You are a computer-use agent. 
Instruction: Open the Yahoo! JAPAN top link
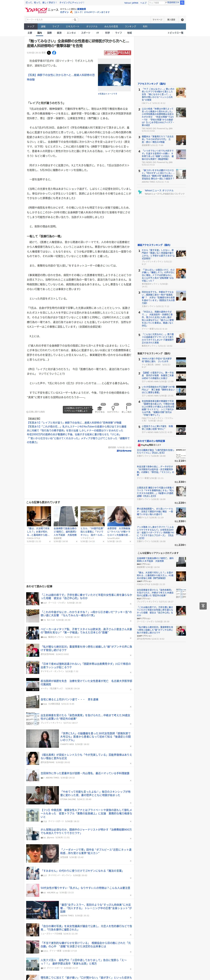tap(131, 3)
